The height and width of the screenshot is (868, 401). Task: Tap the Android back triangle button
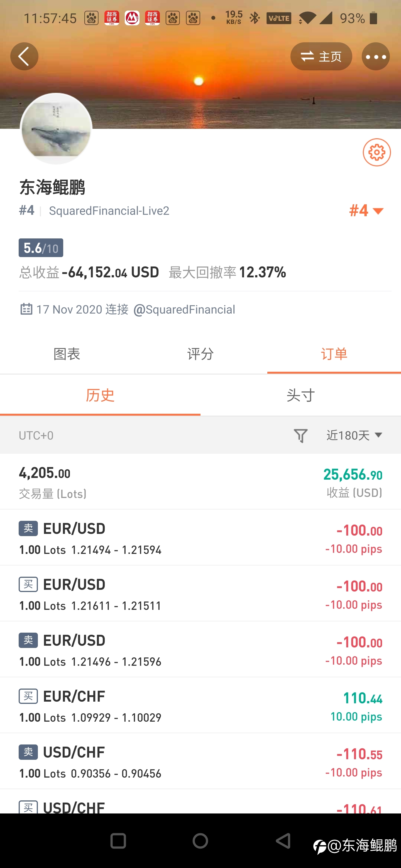point(283,841)
